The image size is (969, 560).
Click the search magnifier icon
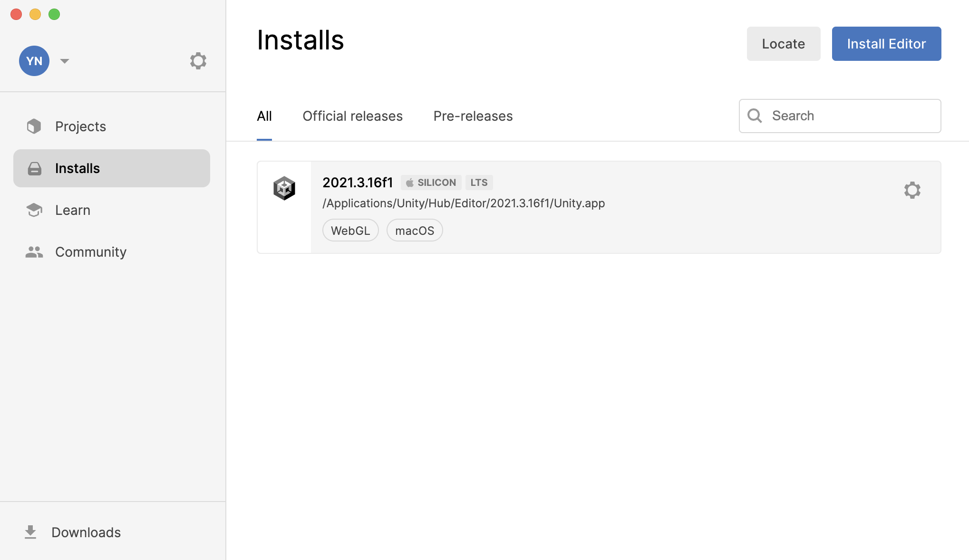[x=755, y=116]
